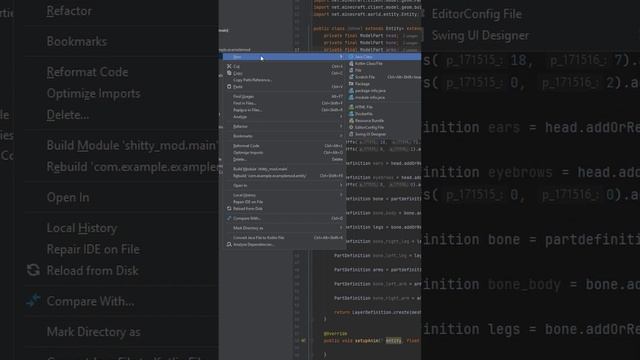Image resolution: width=640 pixels, height=360 pixels.
Task: Choose the Resource Bundle icon
Action: 351,120
